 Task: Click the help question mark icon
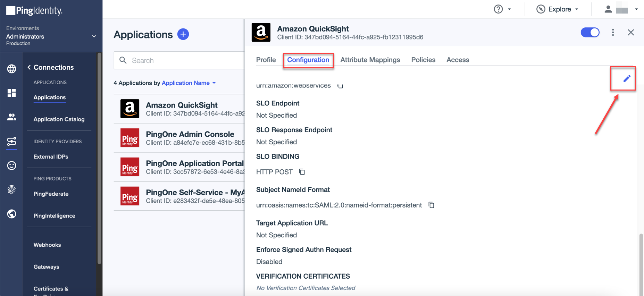[498, 9]
